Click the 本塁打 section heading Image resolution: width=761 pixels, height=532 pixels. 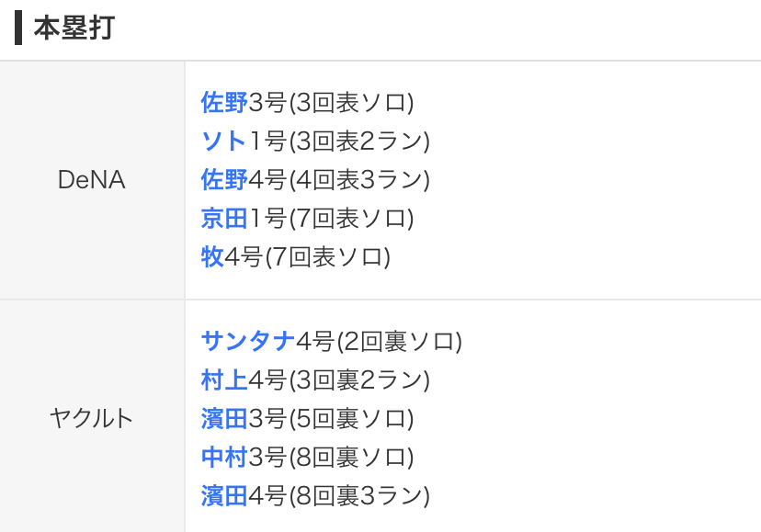pyautogui.click(x=74, y=28)
